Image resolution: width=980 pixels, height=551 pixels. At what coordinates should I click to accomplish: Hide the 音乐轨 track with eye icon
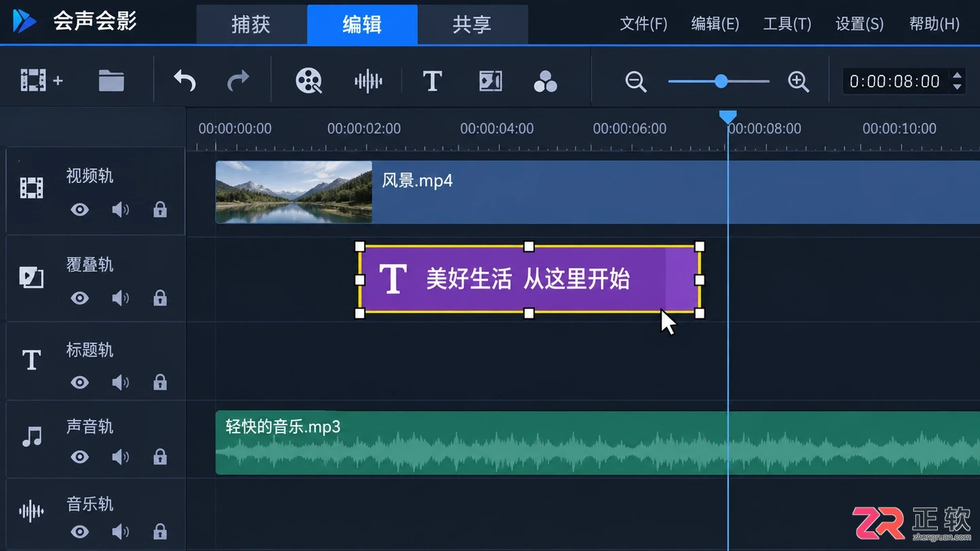tap(80, 531)
